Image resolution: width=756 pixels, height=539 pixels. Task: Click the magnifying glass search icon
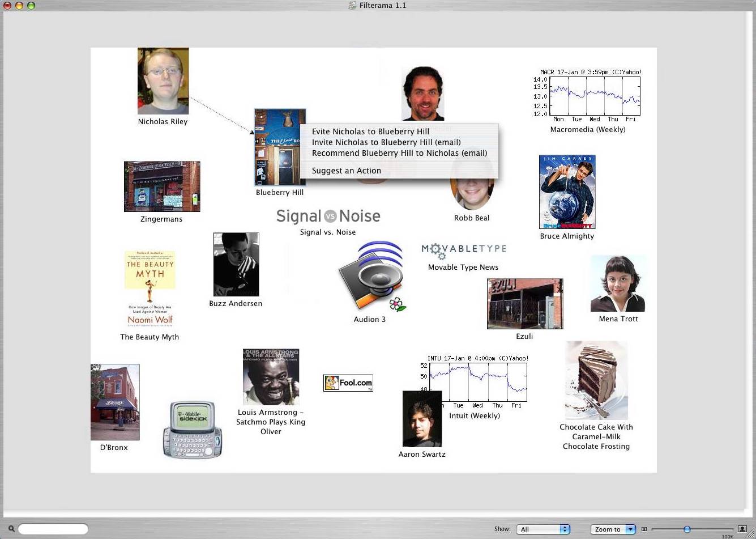click(11, 529)
